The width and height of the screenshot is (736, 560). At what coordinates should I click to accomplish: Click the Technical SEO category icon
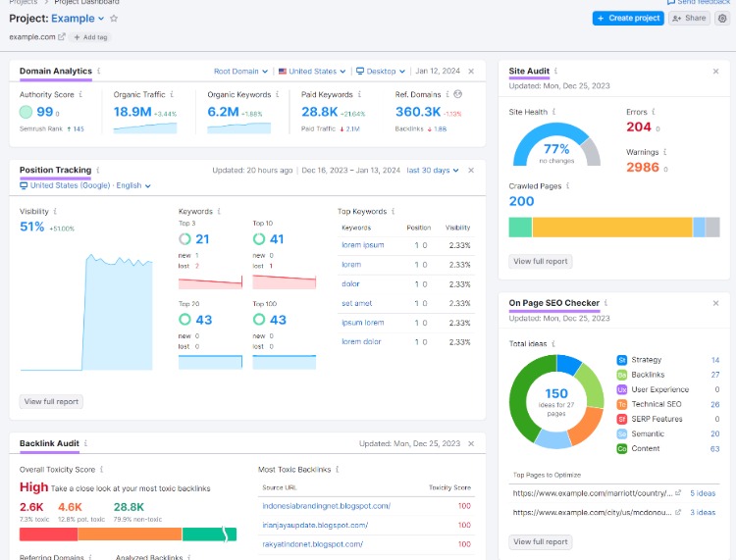coord(622,404)
